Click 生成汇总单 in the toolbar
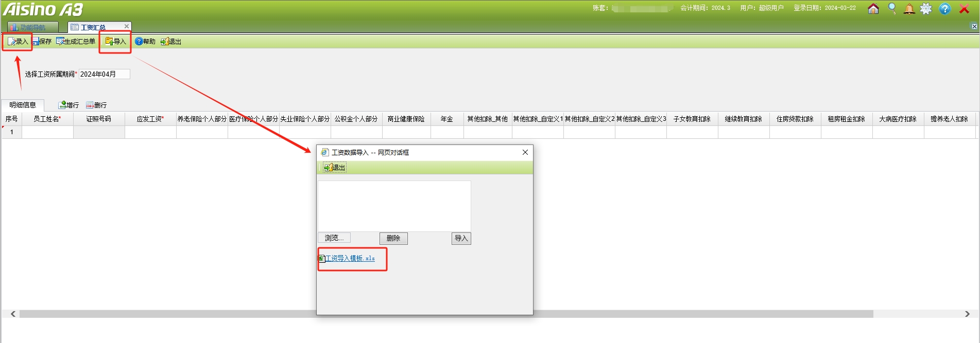Viewport: 980px width, 343px height. (x=76, y=42)
